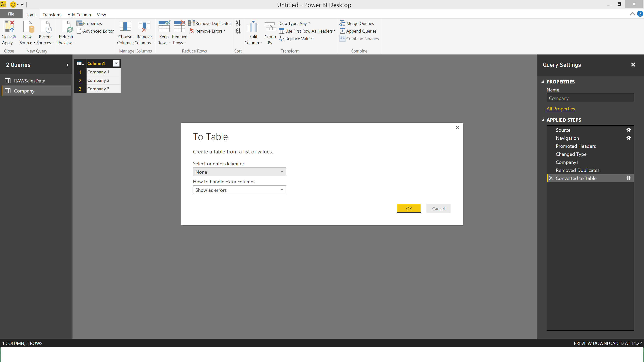Screen dimensions: 644x362
Task: Open the table menu icon beside Column1
Action: point(80,64)
